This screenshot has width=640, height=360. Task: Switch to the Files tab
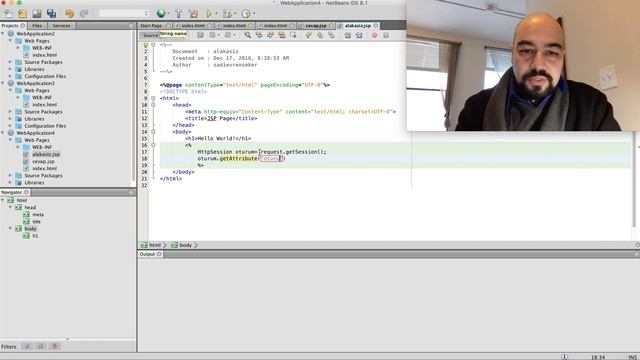tap(37, 25)
